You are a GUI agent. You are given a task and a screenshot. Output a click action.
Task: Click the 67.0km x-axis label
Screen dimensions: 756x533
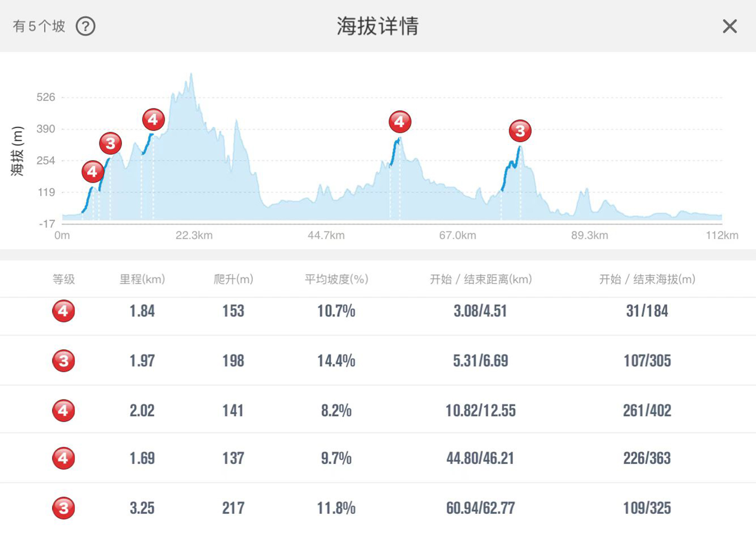(x=458, y=235)
